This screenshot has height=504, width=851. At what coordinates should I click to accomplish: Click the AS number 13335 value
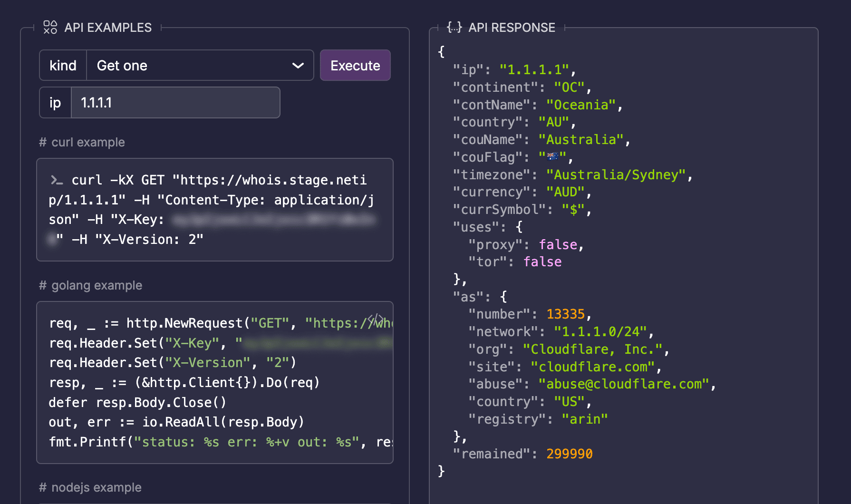click(x=565, y=314)
